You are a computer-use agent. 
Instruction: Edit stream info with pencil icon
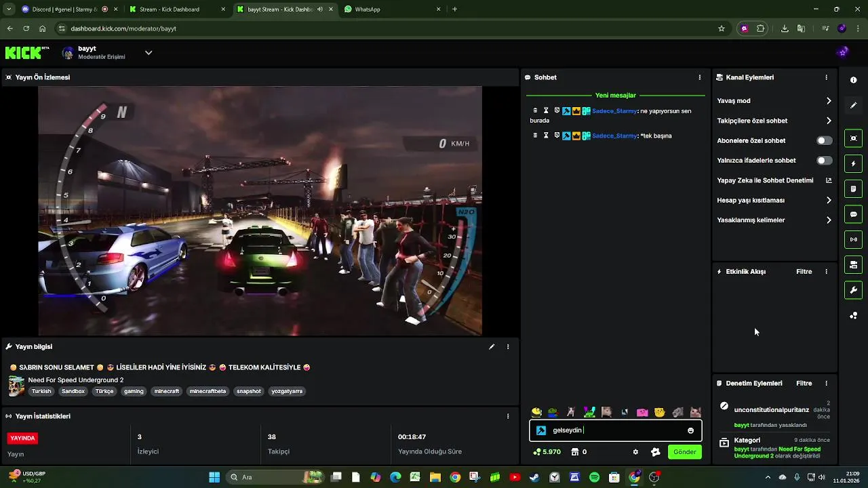pos(492,346)
